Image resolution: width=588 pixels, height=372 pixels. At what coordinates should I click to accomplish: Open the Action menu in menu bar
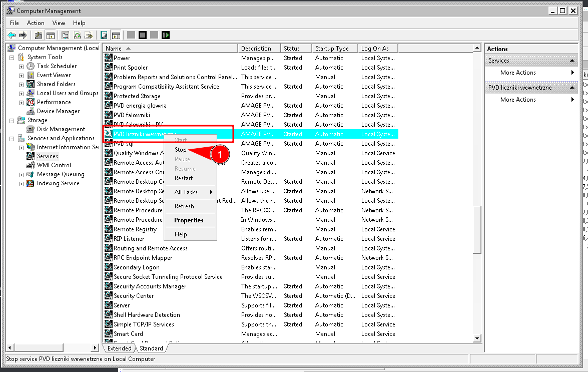click(x=36, y=23)
